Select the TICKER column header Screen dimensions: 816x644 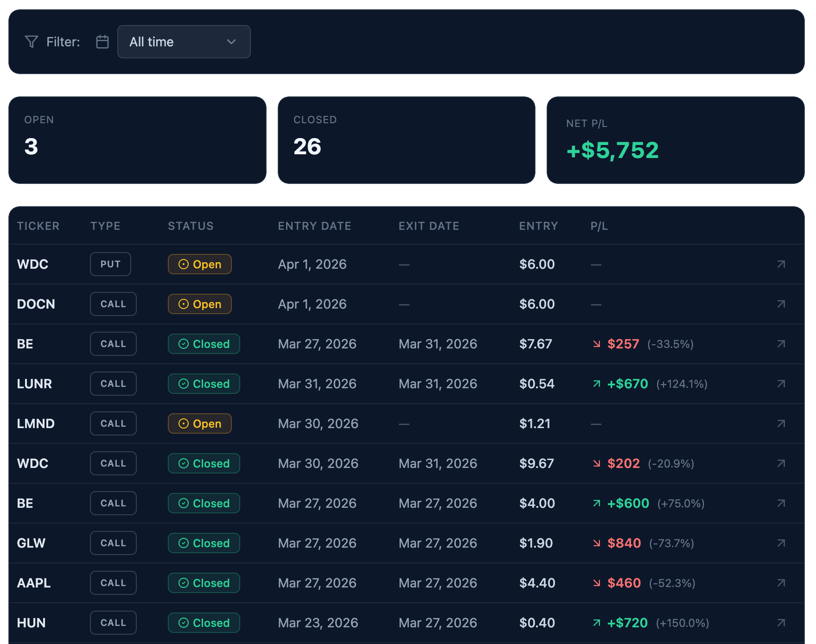(38, 226)
